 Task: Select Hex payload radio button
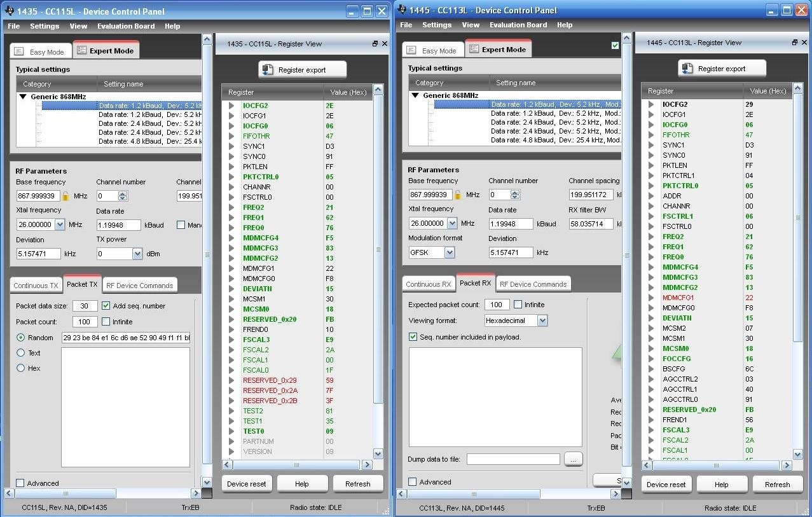pos(20,368)
